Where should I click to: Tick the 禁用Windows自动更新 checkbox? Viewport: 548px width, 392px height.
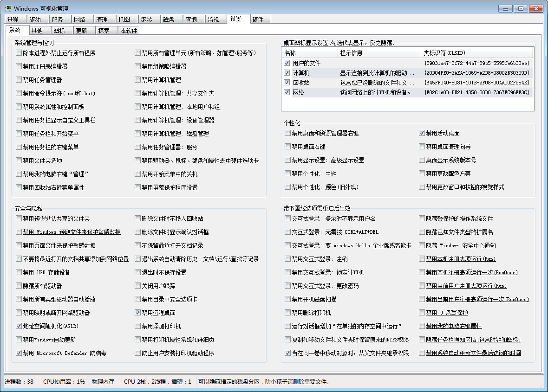(19, 340)
